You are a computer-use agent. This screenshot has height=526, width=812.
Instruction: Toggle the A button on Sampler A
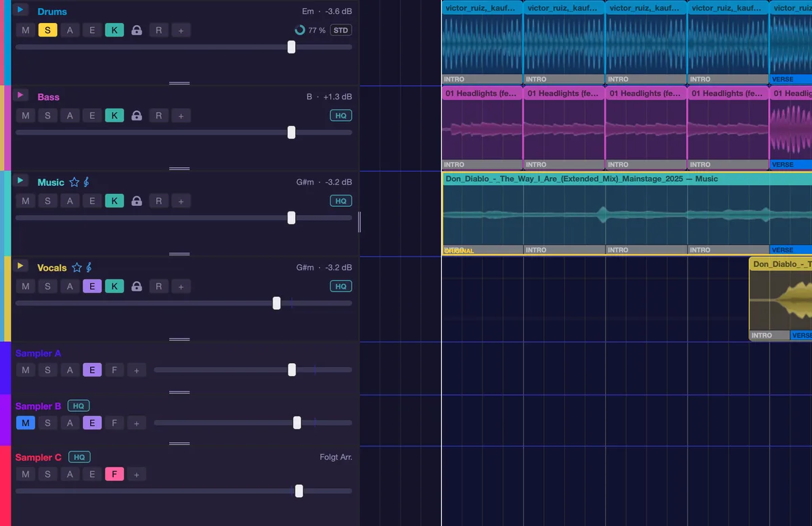click(70, 370)
